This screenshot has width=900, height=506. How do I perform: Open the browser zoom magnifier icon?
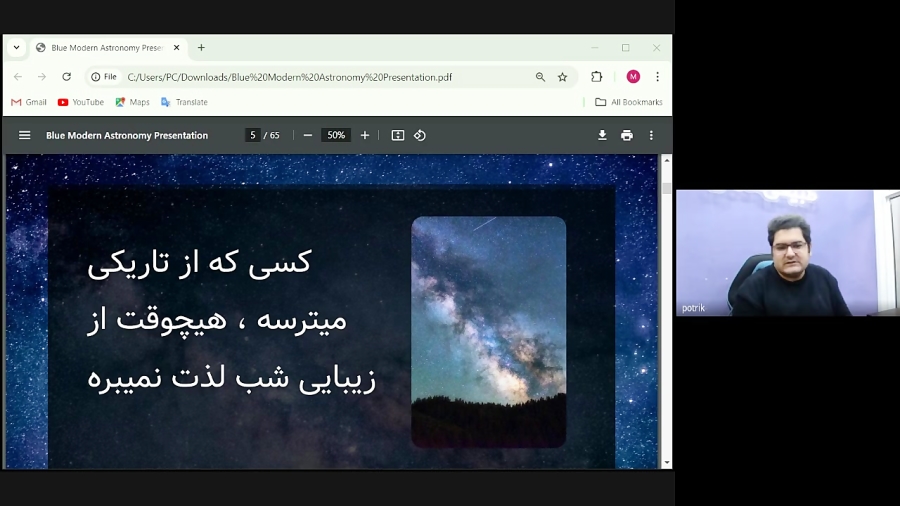tap(540, 77)
